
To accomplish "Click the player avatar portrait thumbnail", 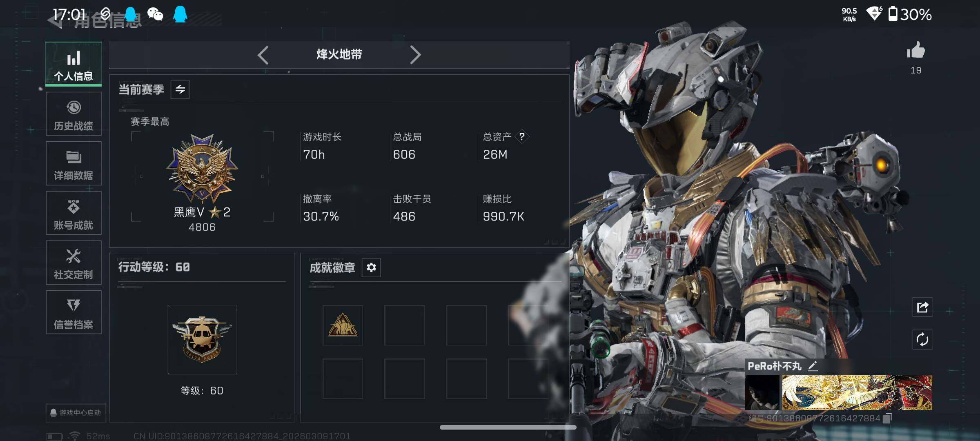I will click(762, 392).
